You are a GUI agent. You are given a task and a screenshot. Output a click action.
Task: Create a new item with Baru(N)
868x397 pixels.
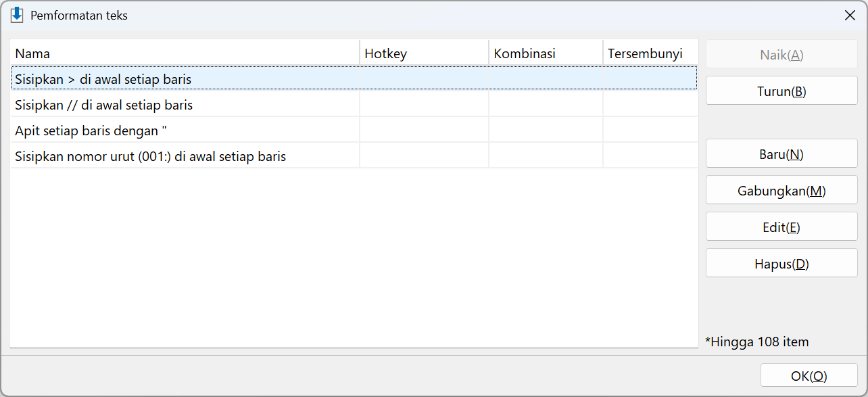781,154
